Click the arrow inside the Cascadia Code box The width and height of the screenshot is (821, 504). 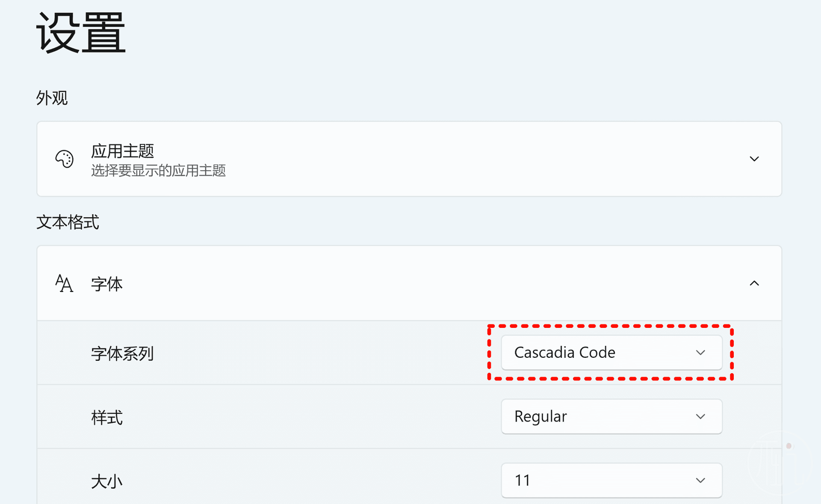pos(700,353)
